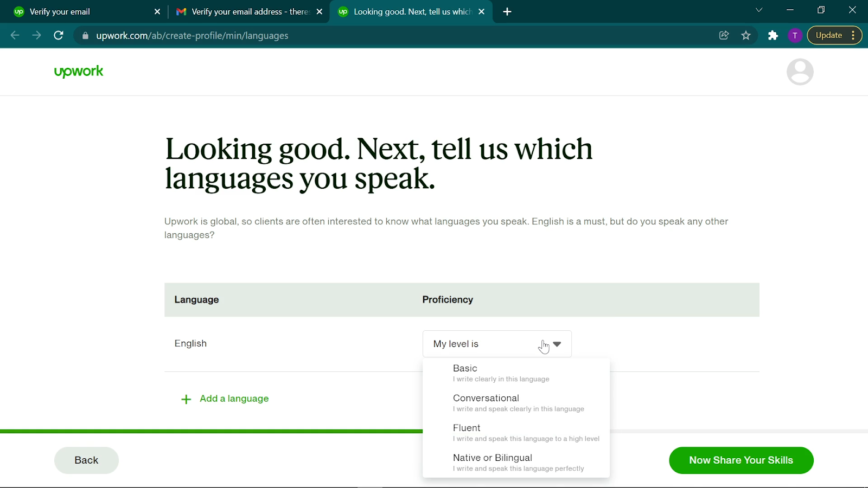Click the Chrome Update button
Viewport: 868px width, 488px height.
click(x=829, y=36)
